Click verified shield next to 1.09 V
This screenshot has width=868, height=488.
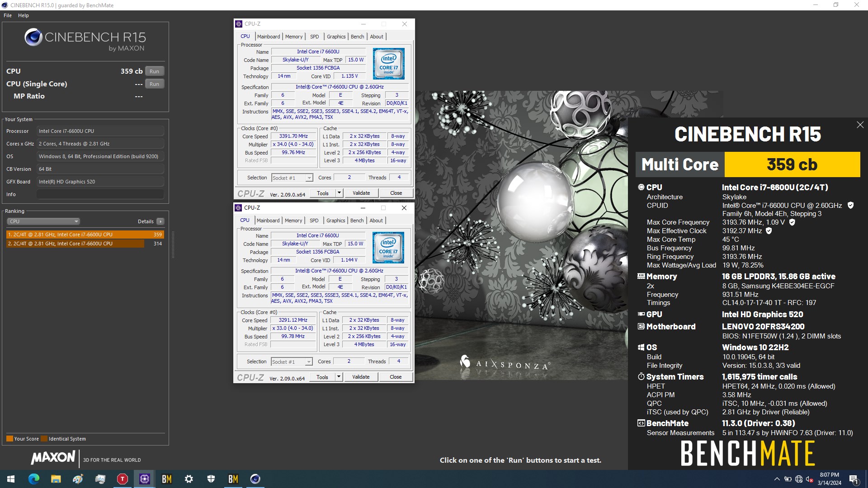pyautogui.click(x=792, y=222)
